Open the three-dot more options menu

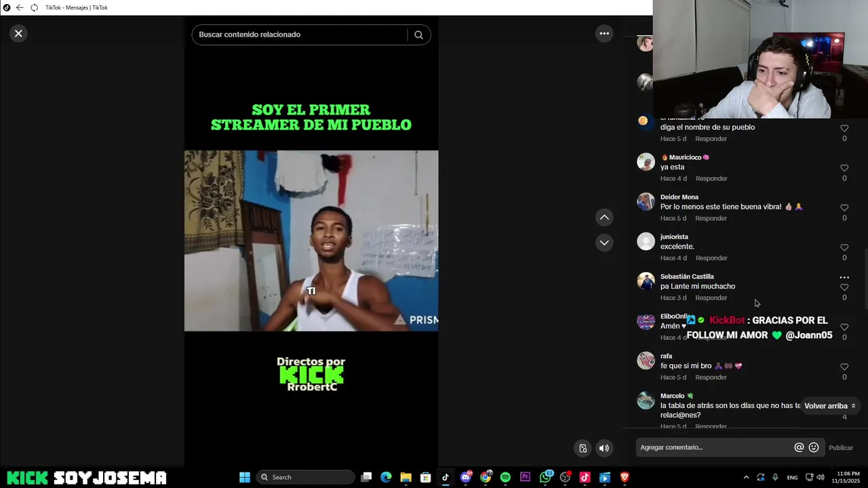pos(604,33)
